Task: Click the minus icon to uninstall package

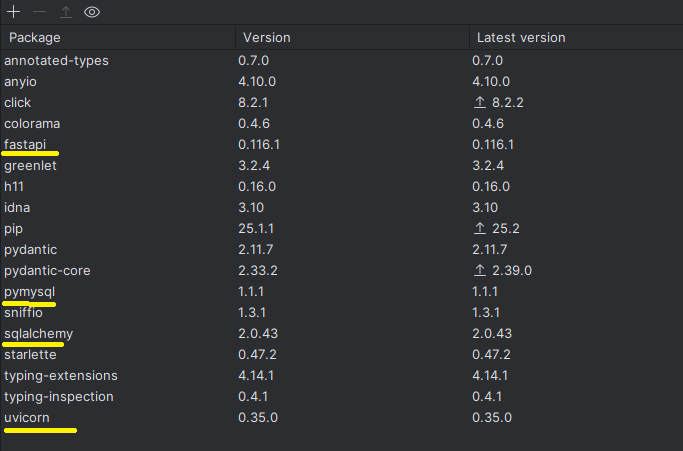Action: pyautogui.click(x=40, y=12)
